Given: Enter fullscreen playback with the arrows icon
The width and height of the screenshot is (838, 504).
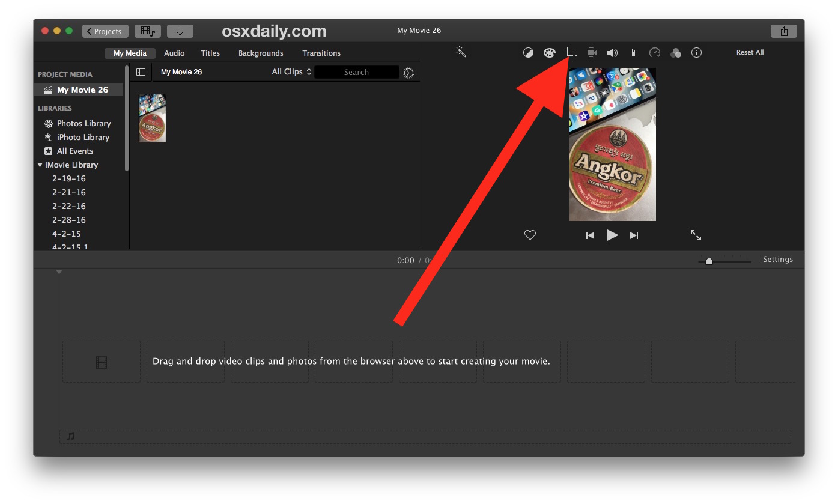Looking at the screenshot, I should [696, 235].
